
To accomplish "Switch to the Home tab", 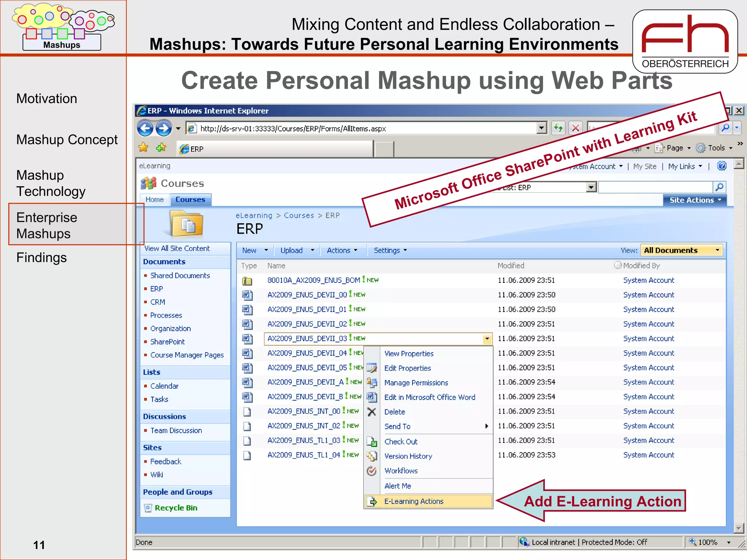I will click(x=155, y=199).
